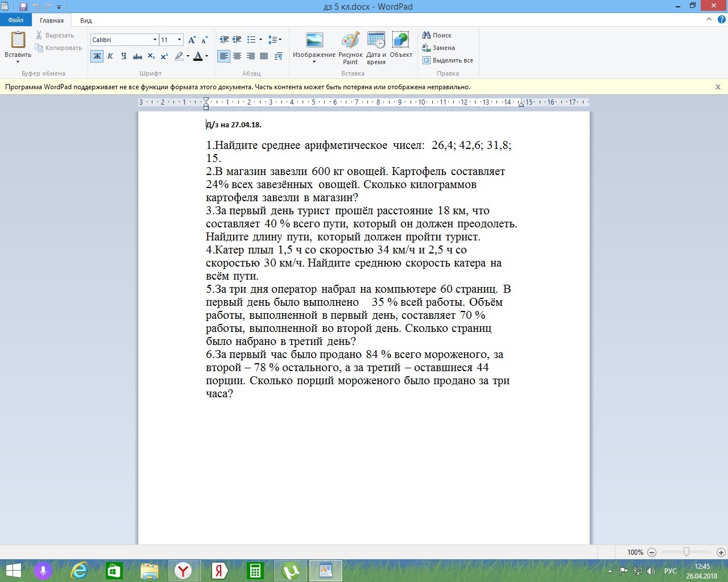The height and width of the screenshot is (582, 728).
Task: Click Find (Поиск) in the ribbon
Action: [437, 35]
